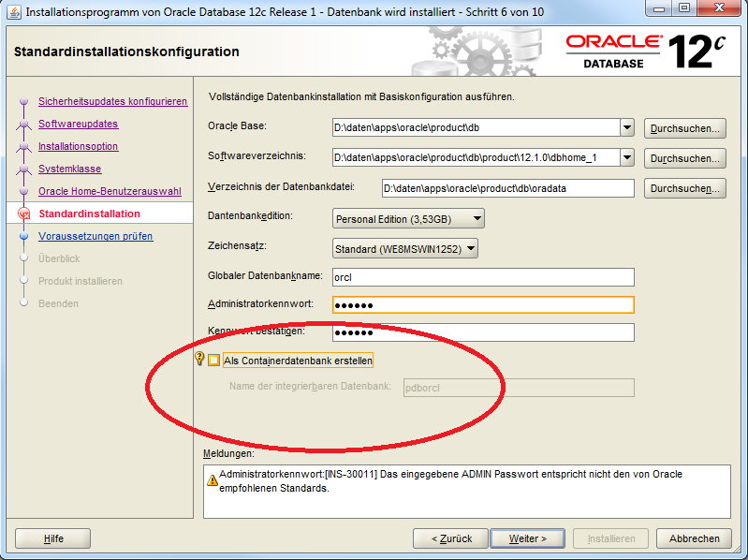Open the Softwareverzeichnis dropdown list
The height and width of the screenshot is (560, 748).
click(x=626, y=157)
